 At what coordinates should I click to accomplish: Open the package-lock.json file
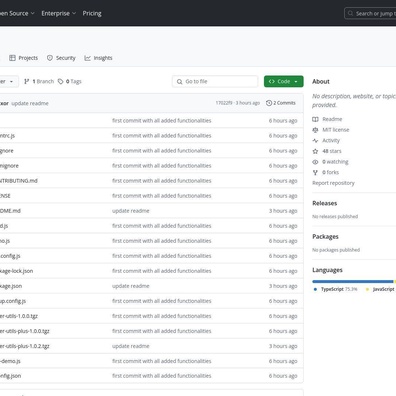16,271
